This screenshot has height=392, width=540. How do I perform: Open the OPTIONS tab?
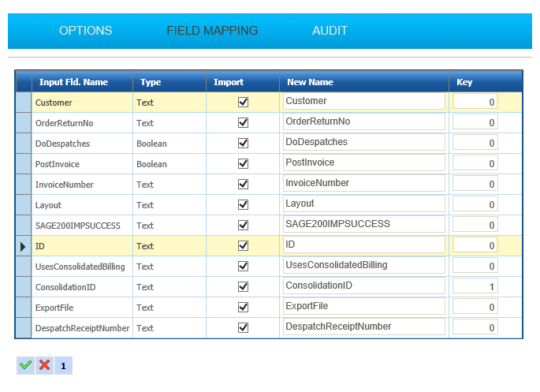85,31
